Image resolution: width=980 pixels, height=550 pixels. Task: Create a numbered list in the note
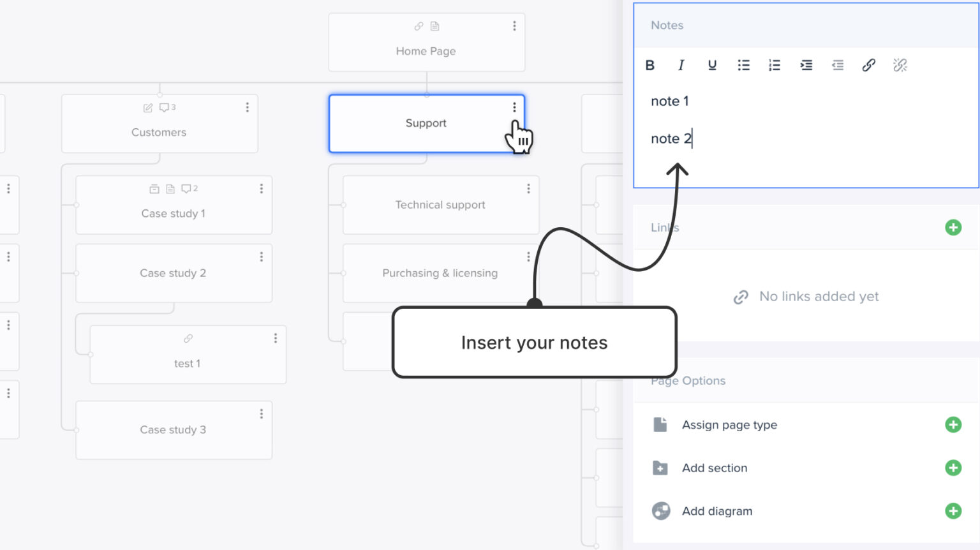[x=774, y=64]
